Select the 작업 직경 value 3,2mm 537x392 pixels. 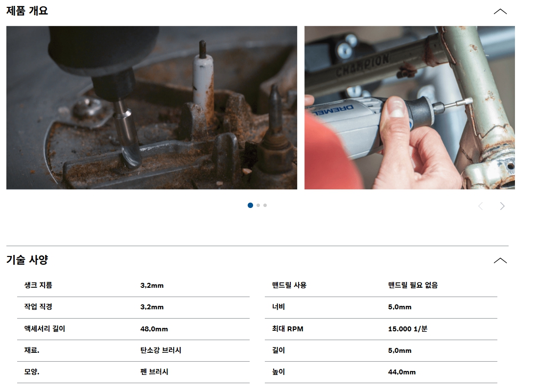click(152, 307)
